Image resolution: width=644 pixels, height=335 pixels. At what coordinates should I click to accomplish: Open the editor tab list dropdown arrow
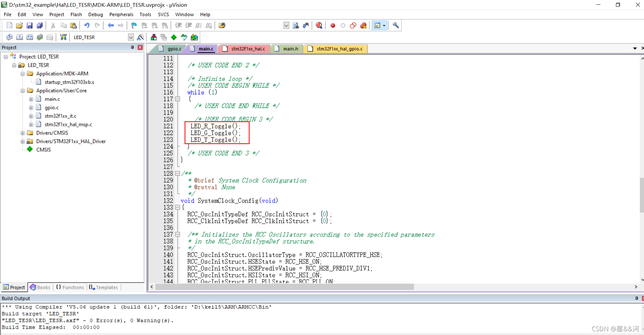coord(635,48)
